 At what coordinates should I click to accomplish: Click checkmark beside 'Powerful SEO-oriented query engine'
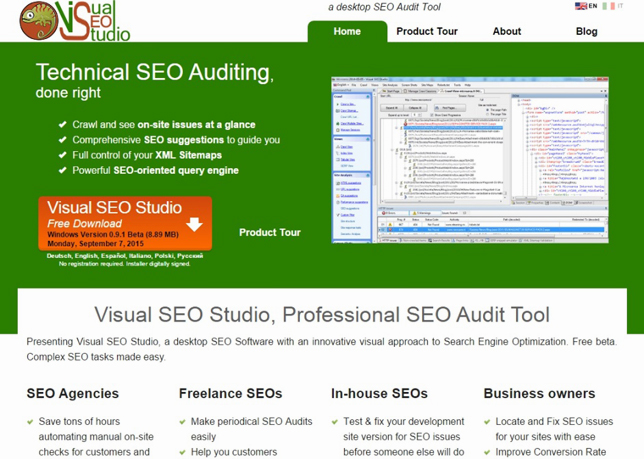click(x=62, y=171)
